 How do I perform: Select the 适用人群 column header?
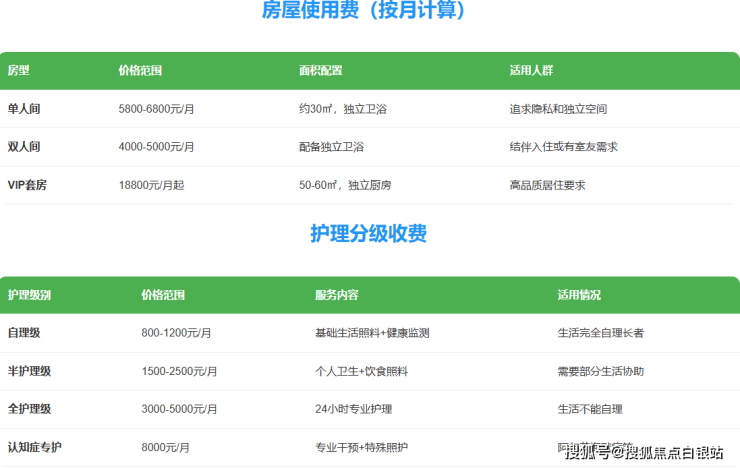click(532, 71)
